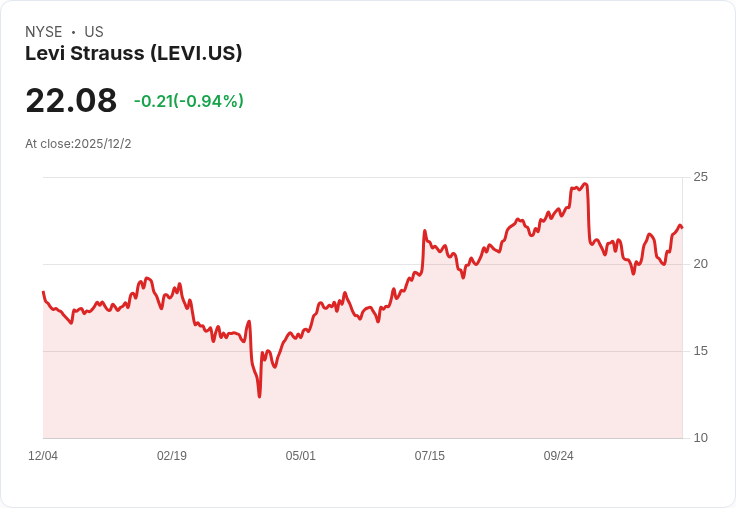Click the At close:2025/12/2 timestamp

[78, 144]
